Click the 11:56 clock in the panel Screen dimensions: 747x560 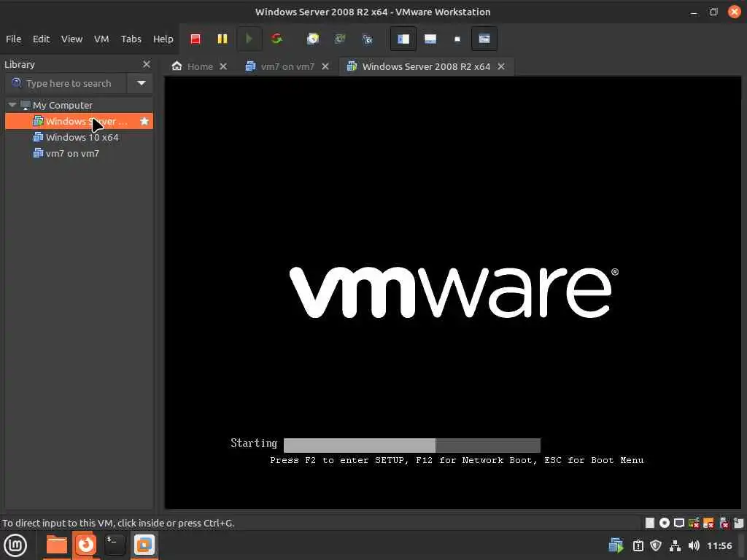(719, 545)
